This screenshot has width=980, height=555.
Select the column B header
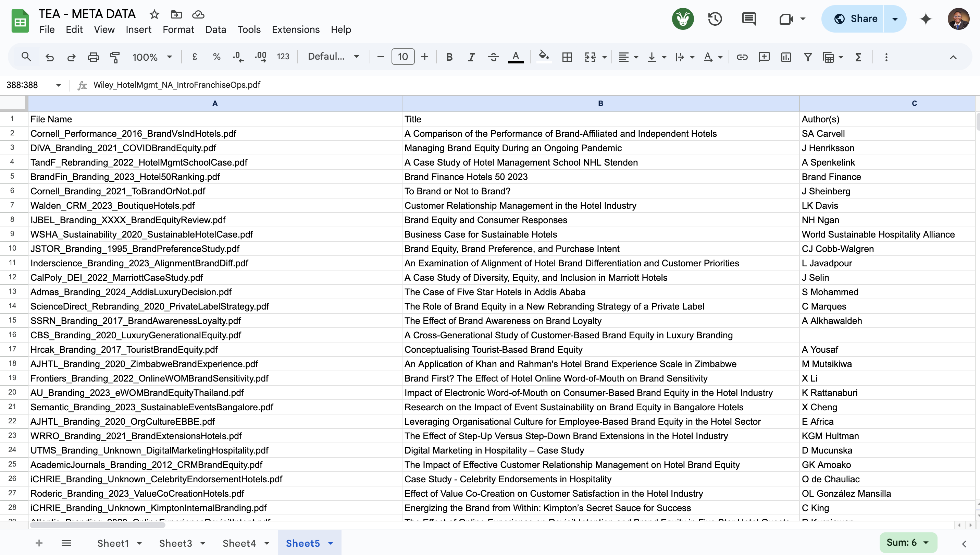(x=601, y=103)
